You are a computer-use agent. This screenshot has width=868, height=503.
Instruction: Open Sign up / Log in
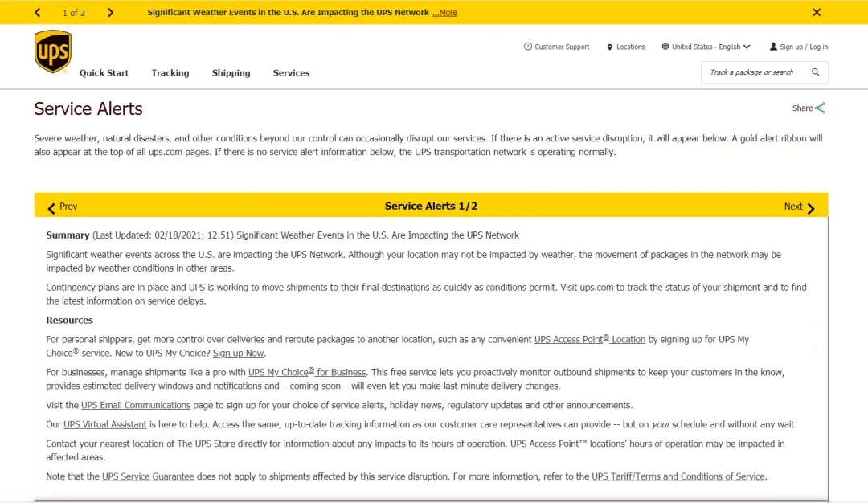(804, 47)
